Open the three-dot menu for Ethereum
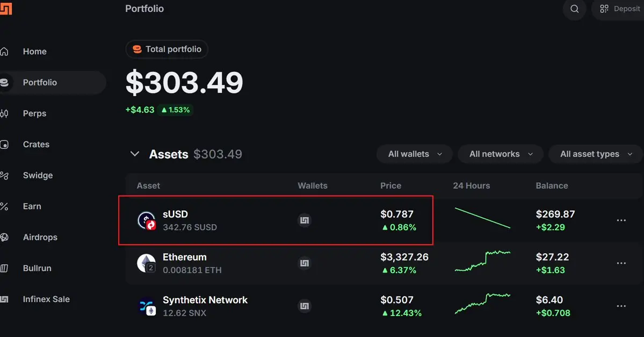Viewport: 644px width, 337px height. (621, 263)
